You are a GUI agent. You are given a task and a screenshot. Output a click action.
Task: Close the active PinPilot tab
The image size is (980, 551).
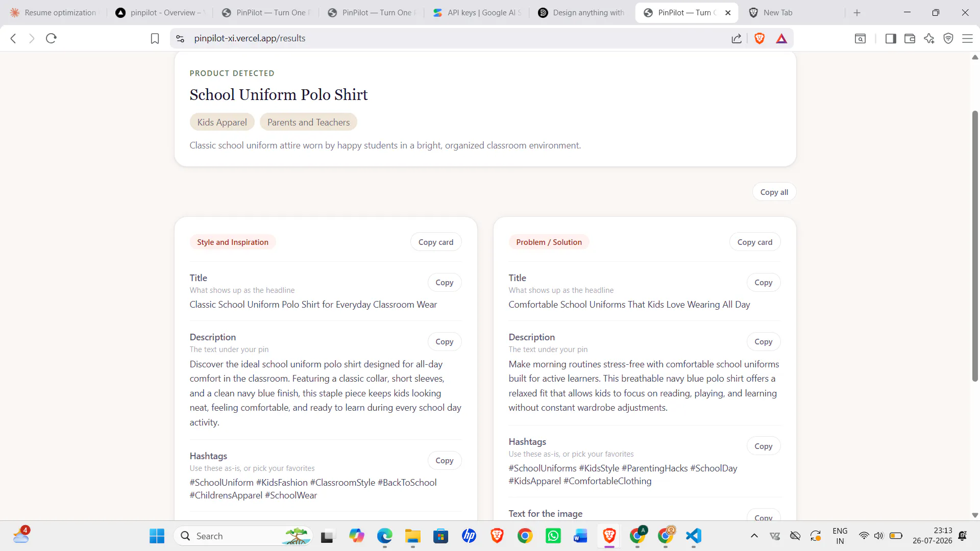point(728,13)
